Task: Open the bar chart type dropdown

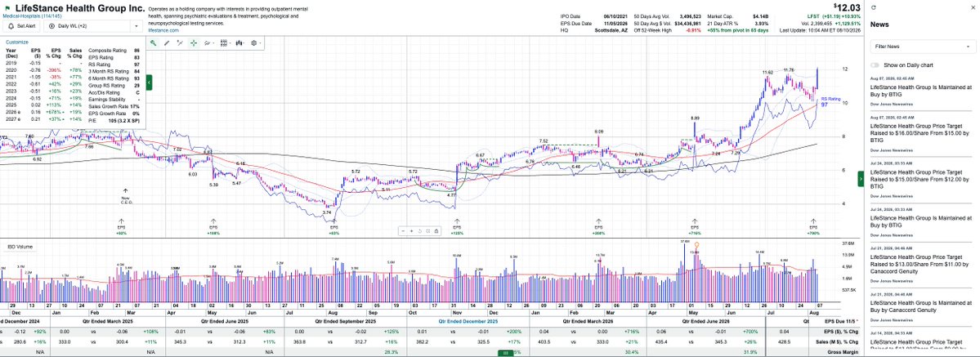Action: tap(240, 43)
